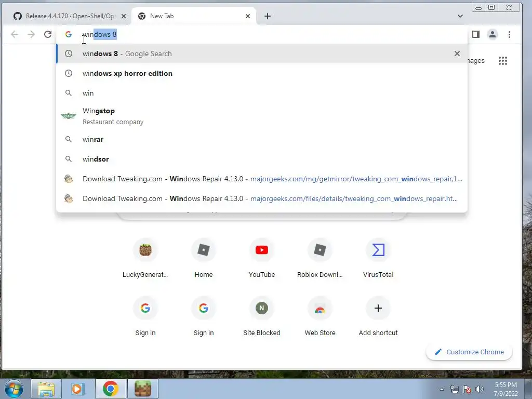
Task: Open a new tab with plus button
Action: coord(268,16)
